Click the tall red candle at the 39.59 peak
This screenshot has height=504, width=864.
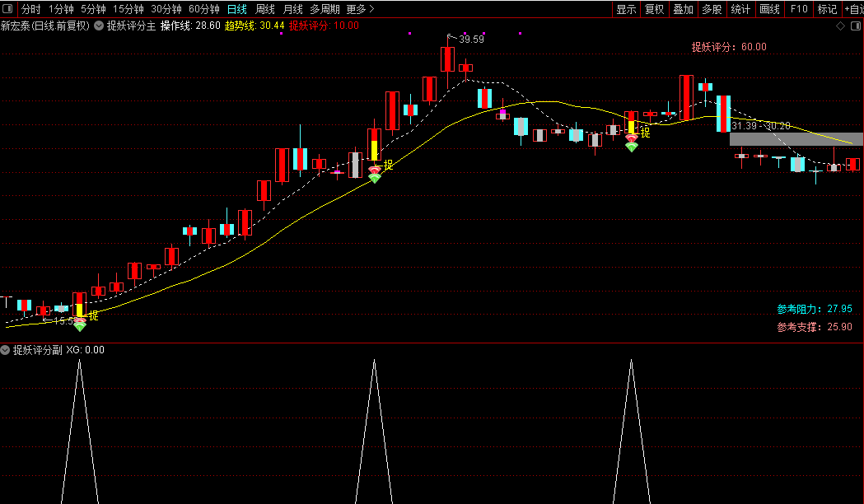447,59
